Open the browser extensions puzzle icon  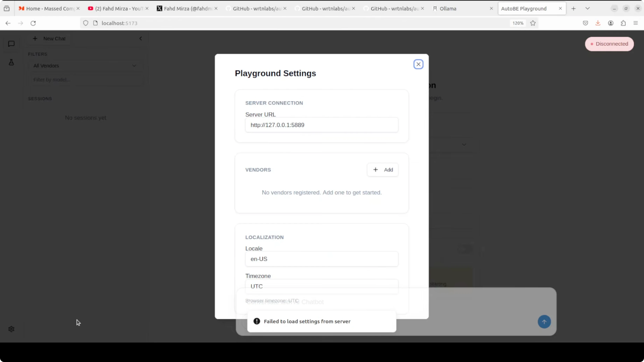tap(623, 23)
